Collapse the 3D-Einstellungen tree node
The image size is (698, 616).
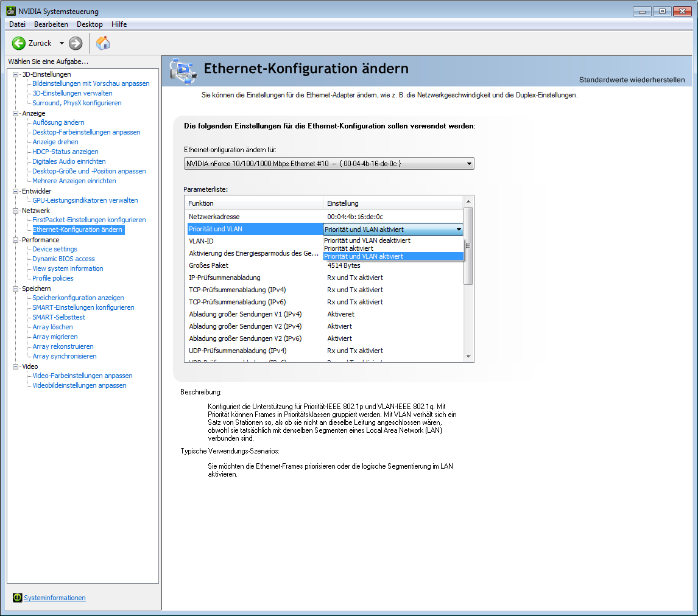pos(16,74)
